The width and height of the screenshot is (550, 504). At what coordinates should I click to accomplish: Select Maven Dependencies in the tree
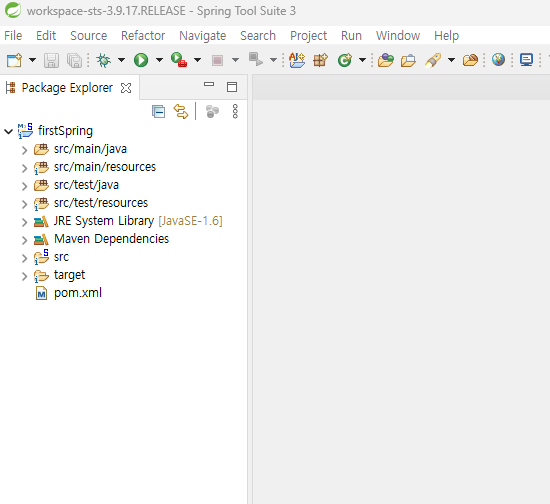coord(112,239)
